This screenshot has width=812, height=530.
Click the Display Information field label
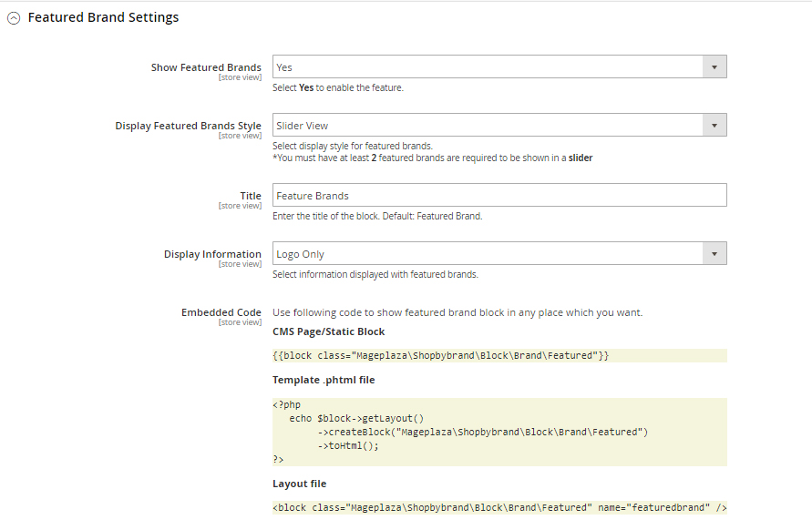212,254
